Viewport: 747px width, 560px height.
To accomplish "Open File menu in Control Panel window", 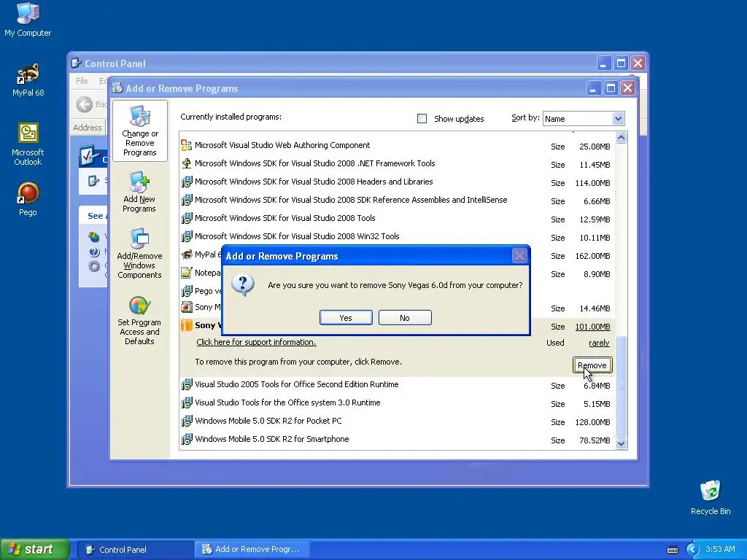I will [x=82, y=81].
